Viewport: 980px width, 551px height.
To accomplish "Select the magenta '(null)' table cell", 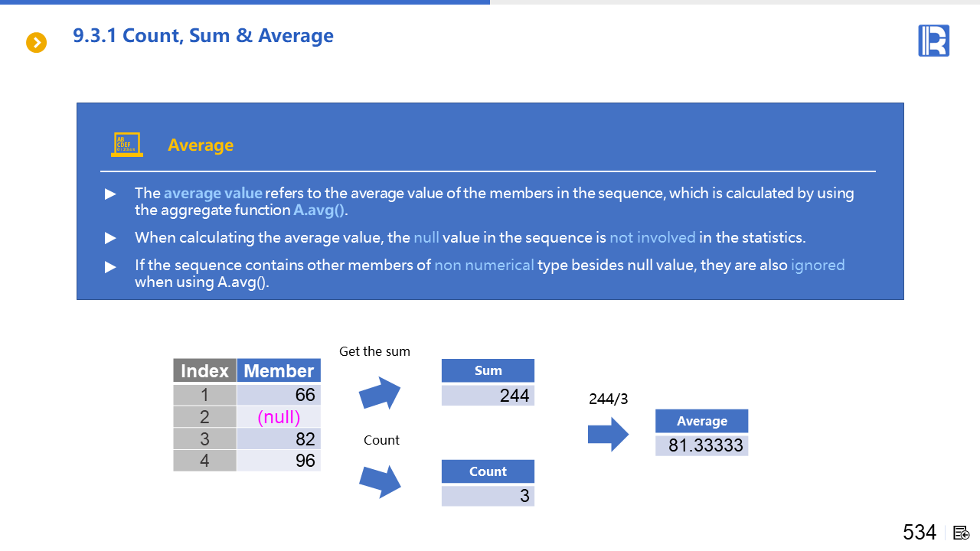I will pos(279,417).
